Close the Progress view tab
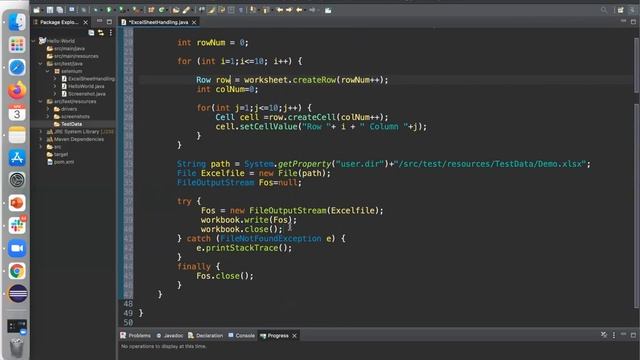This screenshot has width=640, height=360. tap(294, 336)
